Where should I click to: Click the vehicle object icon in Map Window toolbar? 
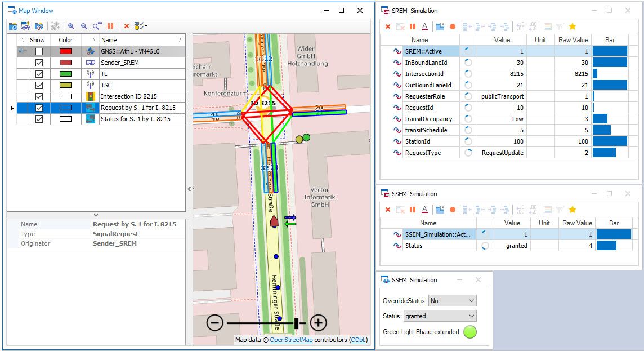pos(26,26)
